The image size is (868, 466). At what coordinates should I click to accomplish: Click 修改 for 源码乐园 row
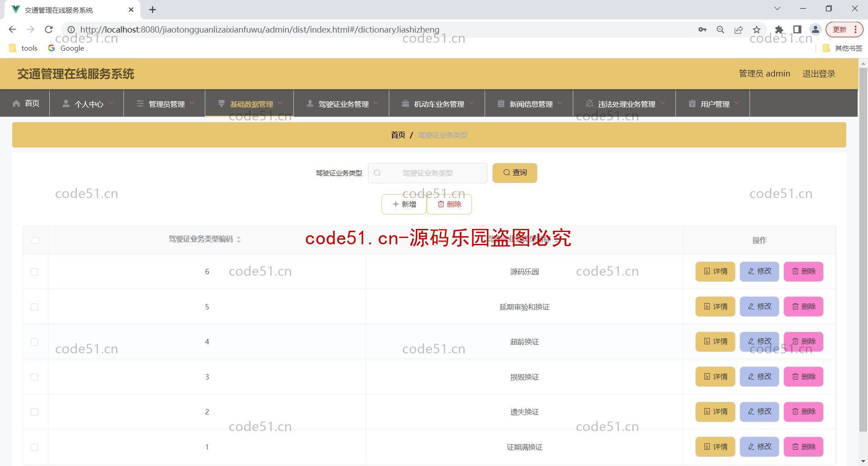[x=759, y=271]
